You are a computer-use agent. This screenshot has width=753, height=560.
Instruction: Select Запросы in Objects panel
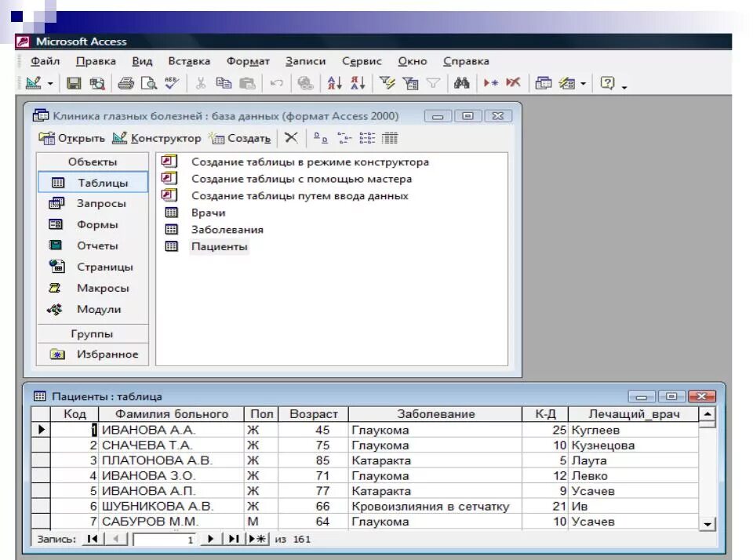[93, 204]
